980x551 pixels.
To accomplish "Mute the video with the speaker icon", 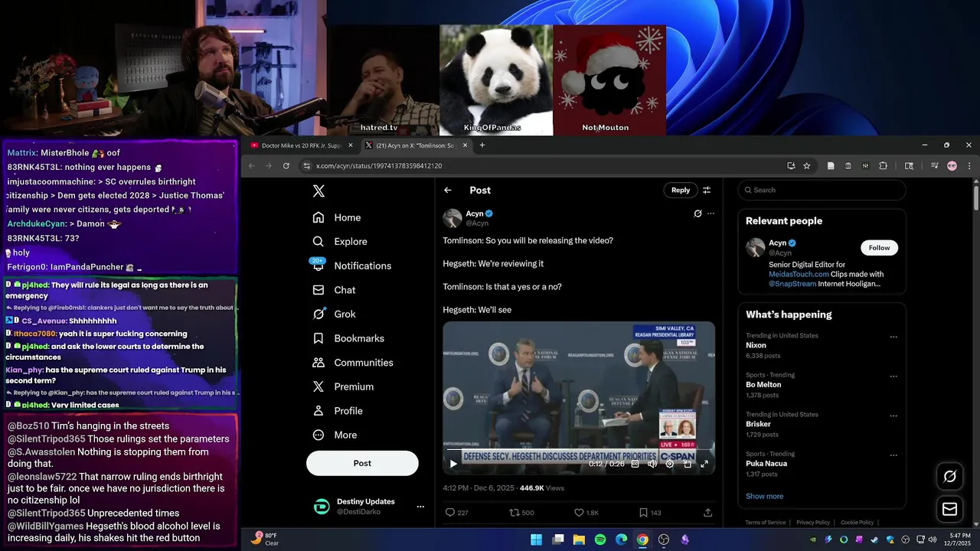I will click(652, 464).
